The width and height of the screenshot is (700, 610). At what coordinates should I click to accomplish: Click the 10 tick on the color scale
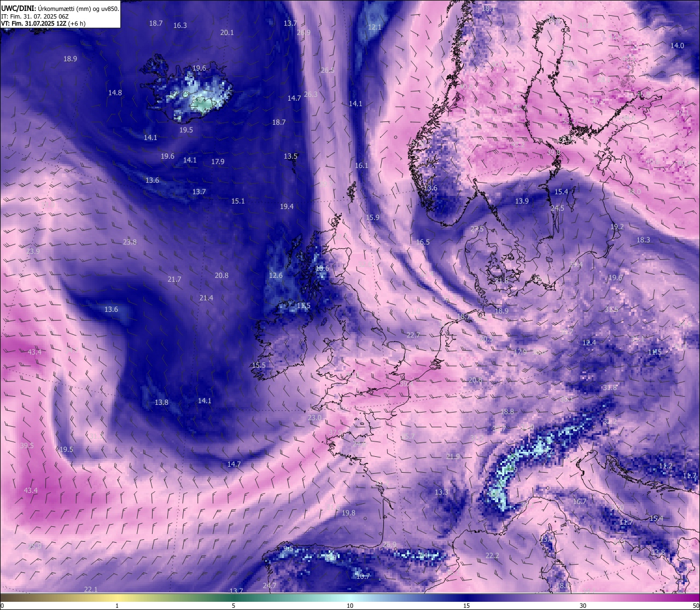[x=349, y=606]
